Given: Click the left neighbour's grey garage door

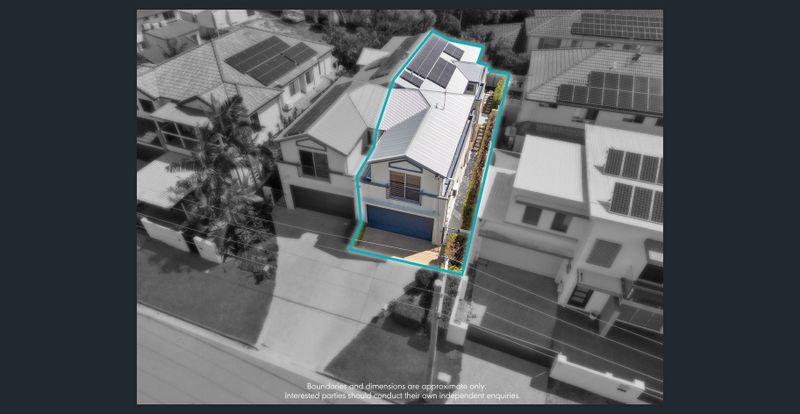Looking at the screenshot, I should 322,199.
